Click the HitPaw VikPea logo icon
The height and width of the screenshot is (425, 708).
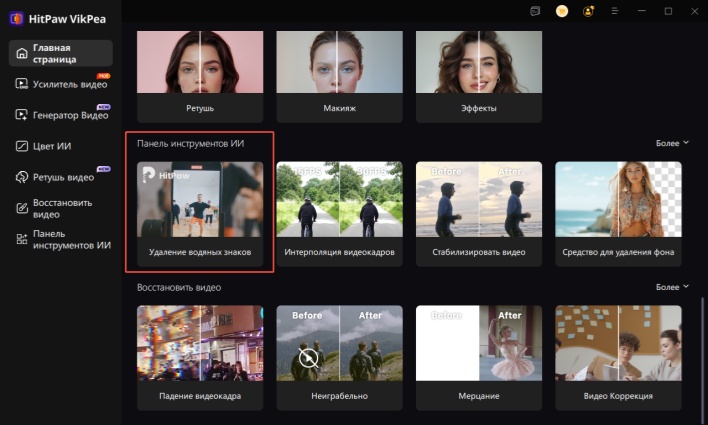click(17, 19)
